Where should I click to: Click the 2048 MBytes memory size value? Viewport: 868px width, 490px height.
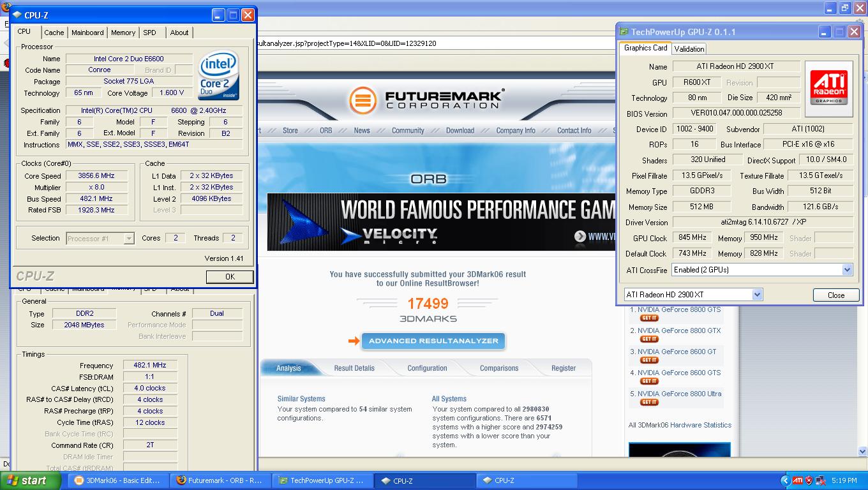pos(84,325)
